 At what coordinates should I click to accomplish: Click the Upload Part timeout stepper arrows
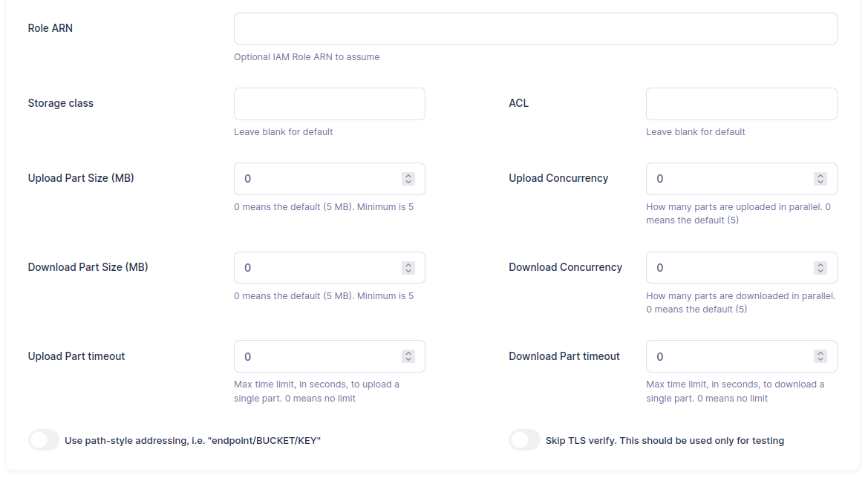tap(408, 356)
